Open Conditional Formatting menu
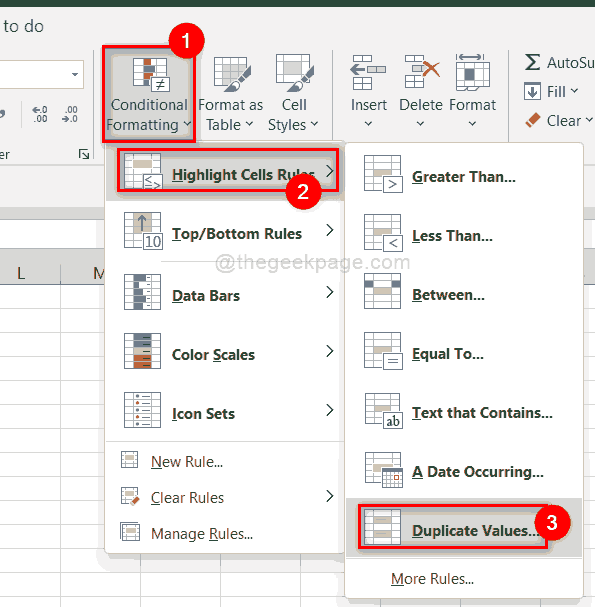 [x=149, y=94]
